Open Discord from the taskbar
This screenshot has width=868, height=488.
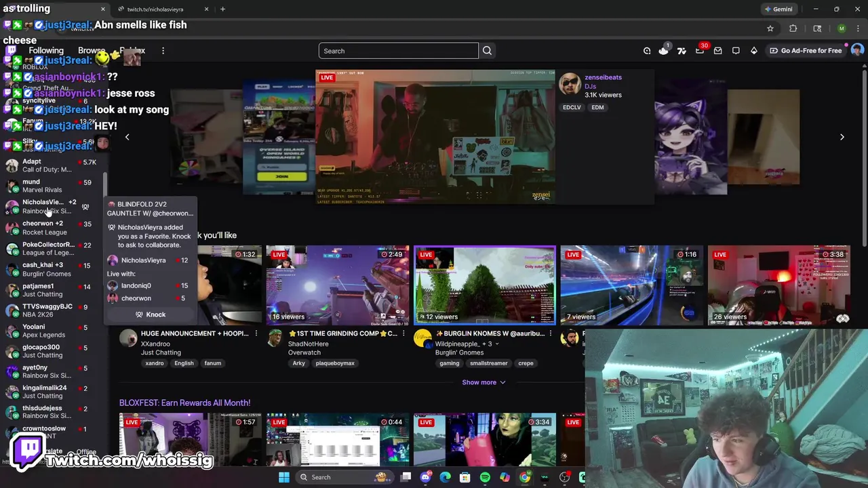[425, 477]
